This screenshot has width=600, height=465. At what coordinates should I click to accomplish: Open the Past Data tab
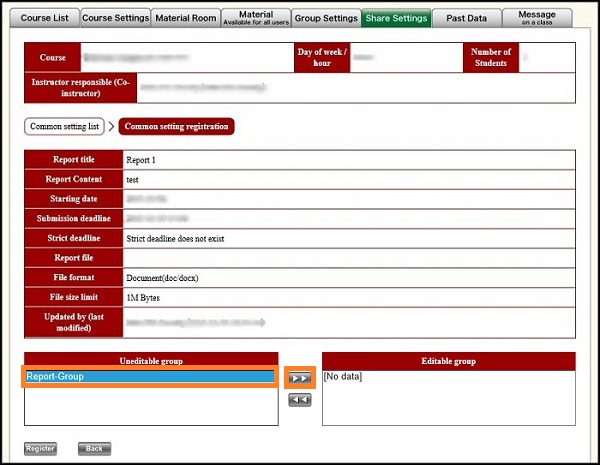tap(468, 18)
